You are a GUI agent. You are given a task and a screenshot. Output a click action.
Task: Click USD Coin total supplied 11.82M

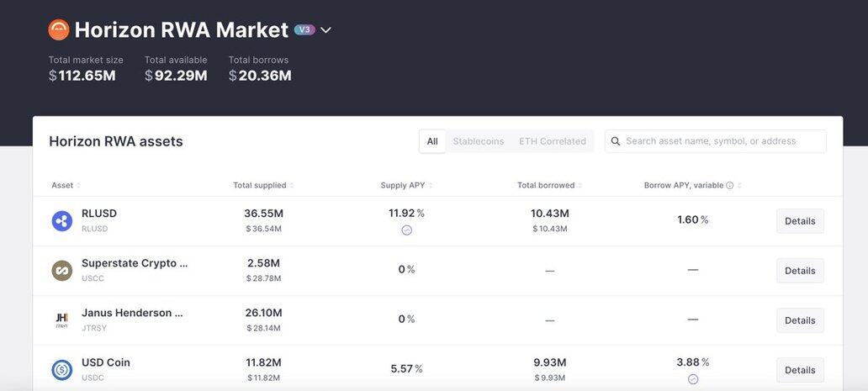[263, 362]
